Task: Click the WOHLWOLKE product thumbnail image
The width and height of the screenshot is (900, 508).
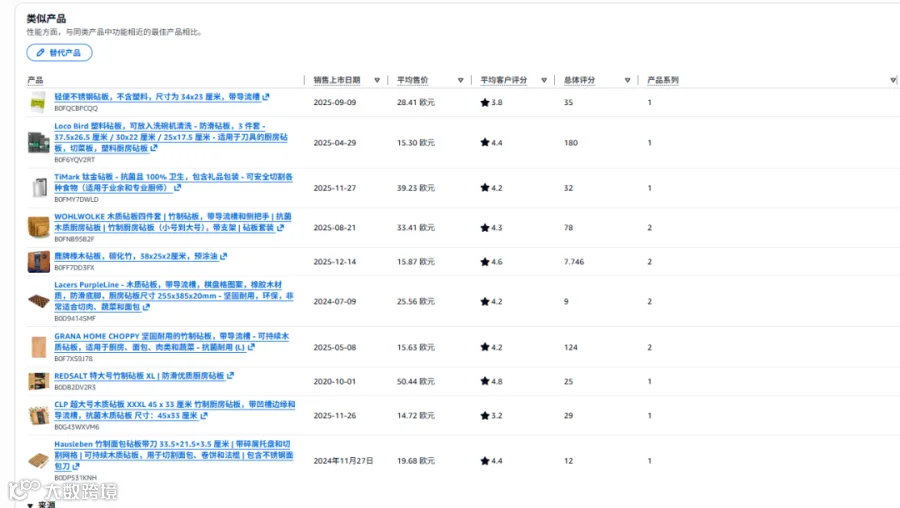Action: coord(38,227)
